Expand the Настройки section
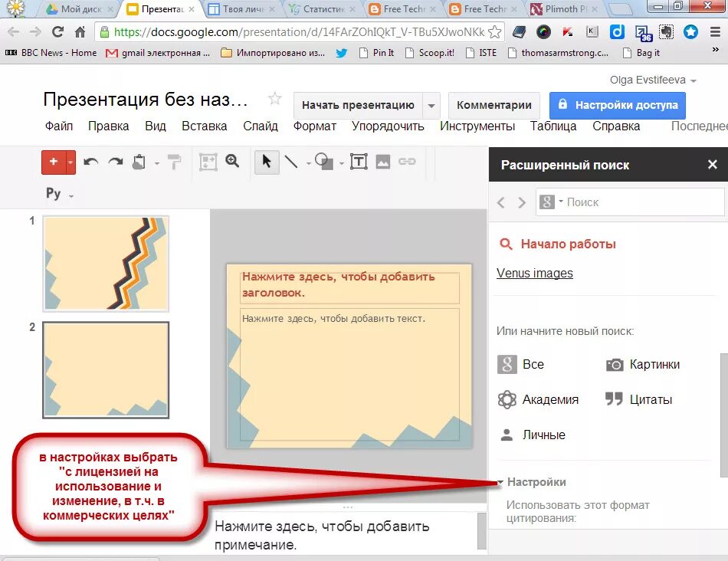The height and width of the screenshot is (561, 728). 532,482
